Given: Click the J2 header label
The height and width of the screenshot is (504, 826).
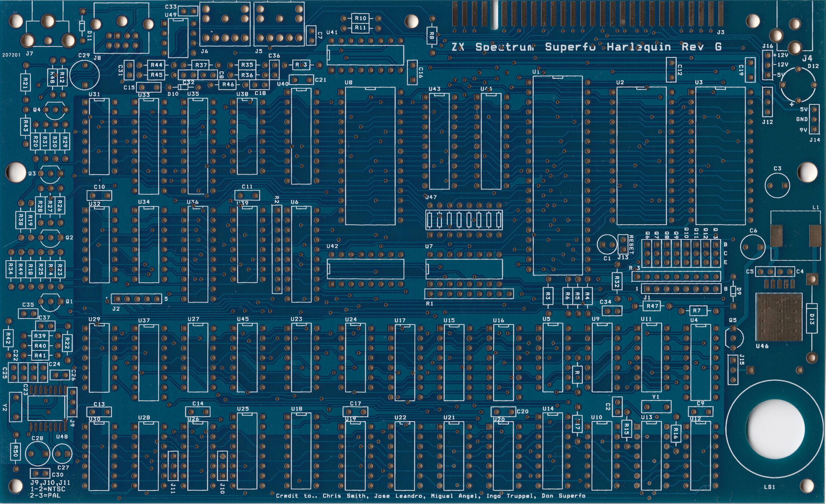Looking at the screenshot, I should [x=116, y=309].
